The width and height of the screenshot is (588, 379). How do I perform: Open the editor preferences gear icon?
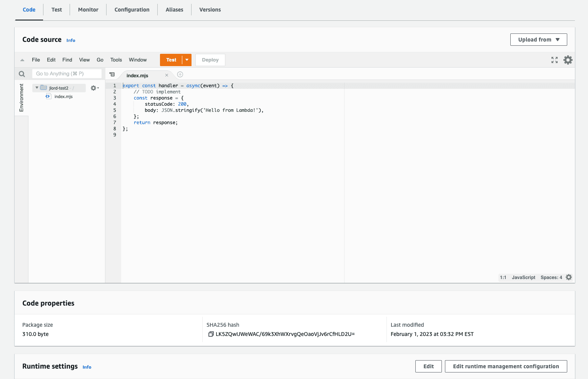[x=568, y=60]
